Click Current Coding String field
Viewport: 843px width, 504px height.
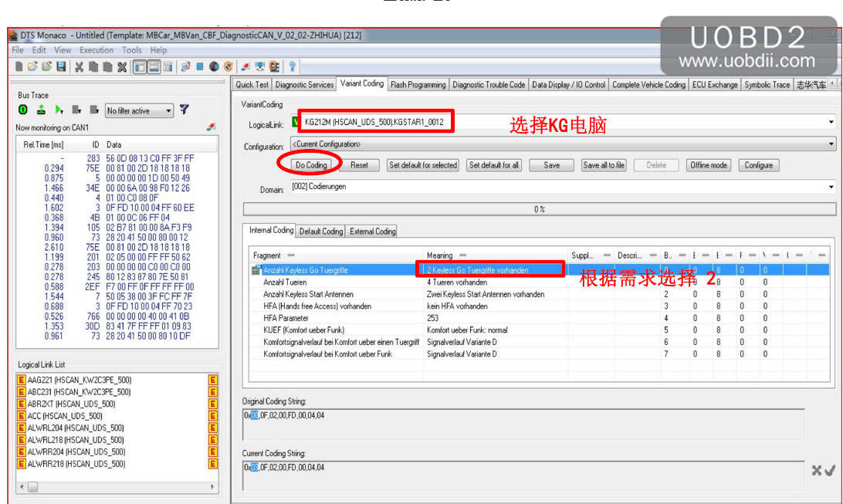coord(523,475)
